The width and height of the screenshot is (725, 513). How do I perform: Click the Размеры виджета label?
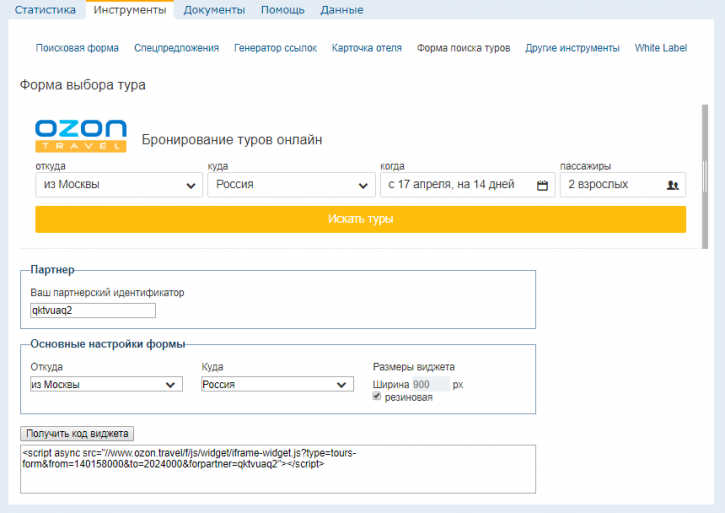(414, 367)
